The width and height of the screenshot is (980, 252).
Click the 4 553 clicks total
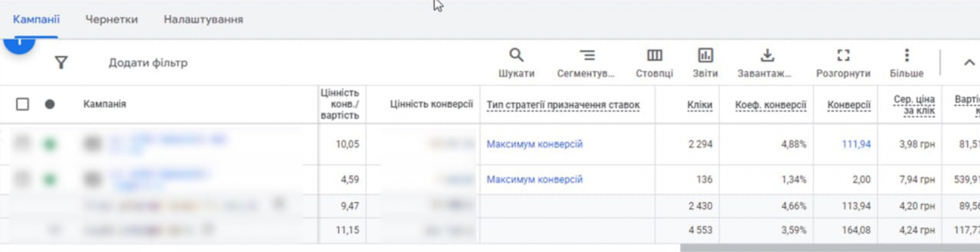[700, 230]
